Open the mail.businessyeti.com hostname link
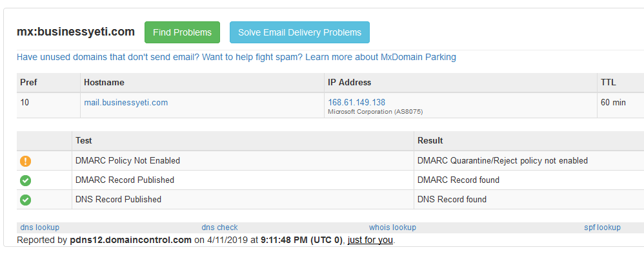This screenshot has width=644, height=254. tap(126, 103)
